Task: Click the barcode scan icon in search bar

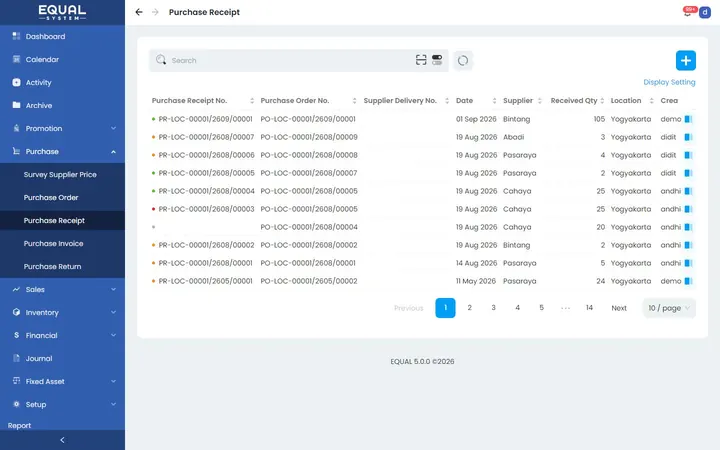Action: [x=421, y=60]
